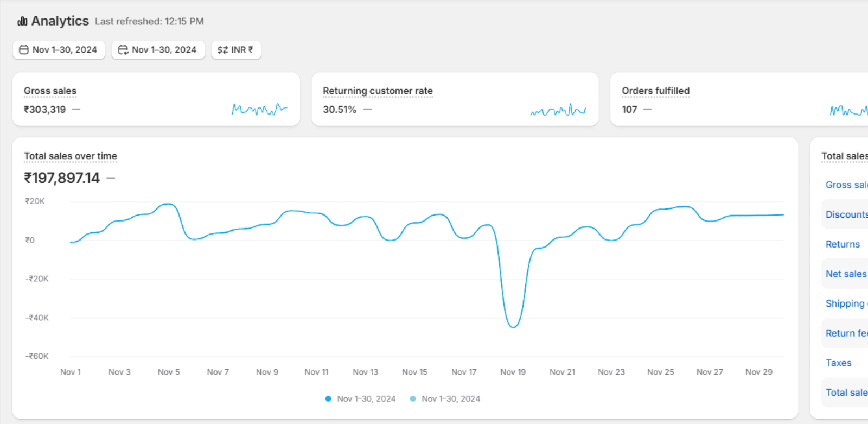Image resolution: width=868 pixels, height=424 pixels.
Task: Open the Gross sales metric card
Action: click(x=50, y=91)
